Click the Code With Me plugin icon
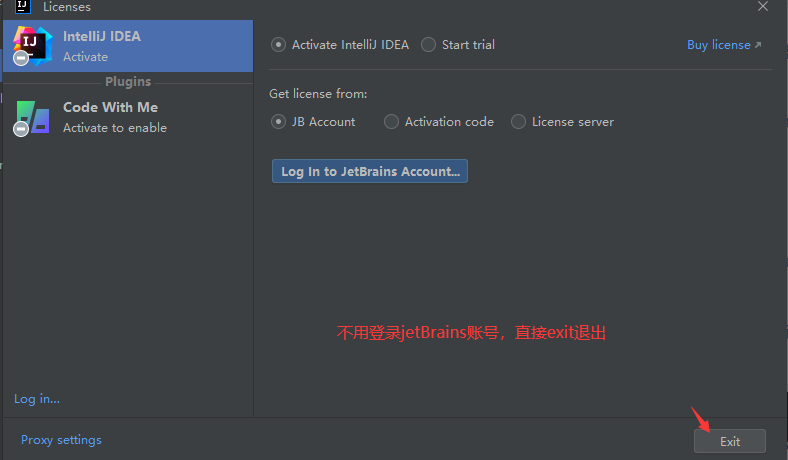The image size is (788, 460). point(33,116)
